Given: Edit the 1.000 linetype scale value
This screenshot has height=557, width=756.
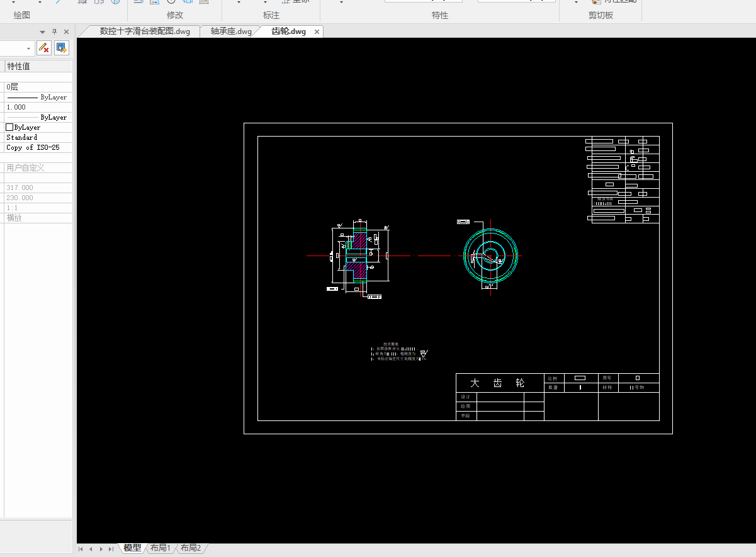Looking at the screenshot, I should point(38,108).
